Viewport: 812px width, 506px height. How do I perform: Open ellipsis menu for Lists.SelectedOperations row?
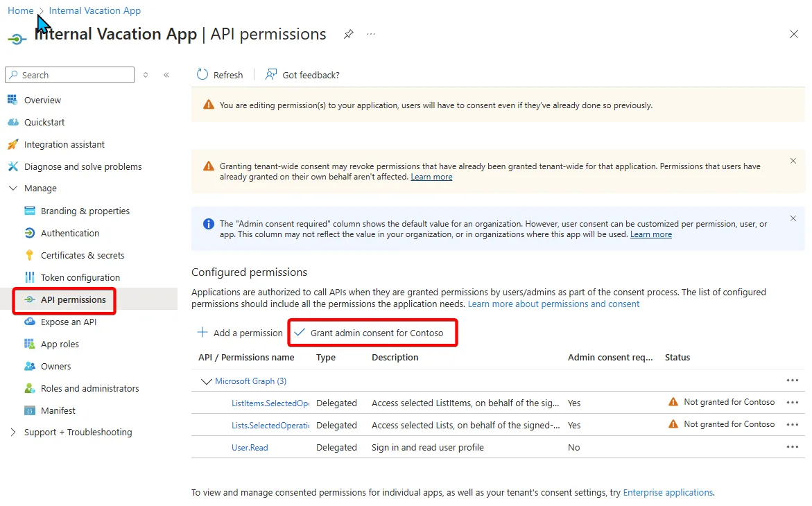(x=793, y=425)
